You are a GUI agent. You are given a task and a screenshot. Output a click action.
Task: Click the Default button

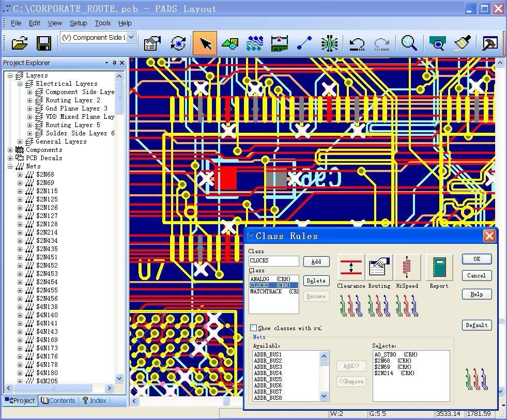click(477, 325)
